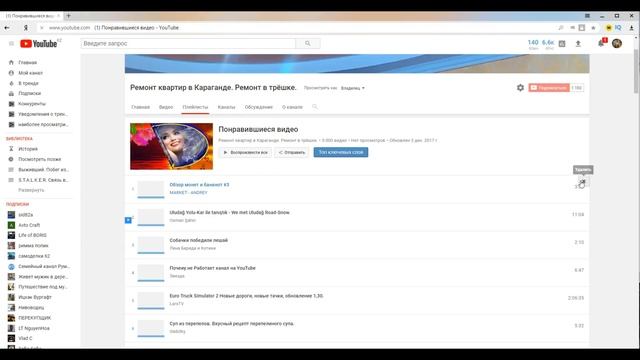Select the Плейлисты tab

coord(195,107)
